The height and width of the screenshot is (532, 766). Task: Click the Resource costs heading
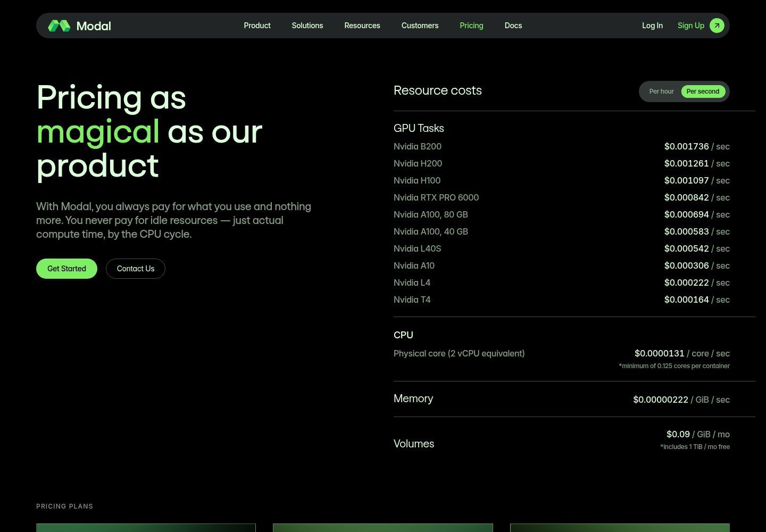pyautogui.click(x=438, y=90)
